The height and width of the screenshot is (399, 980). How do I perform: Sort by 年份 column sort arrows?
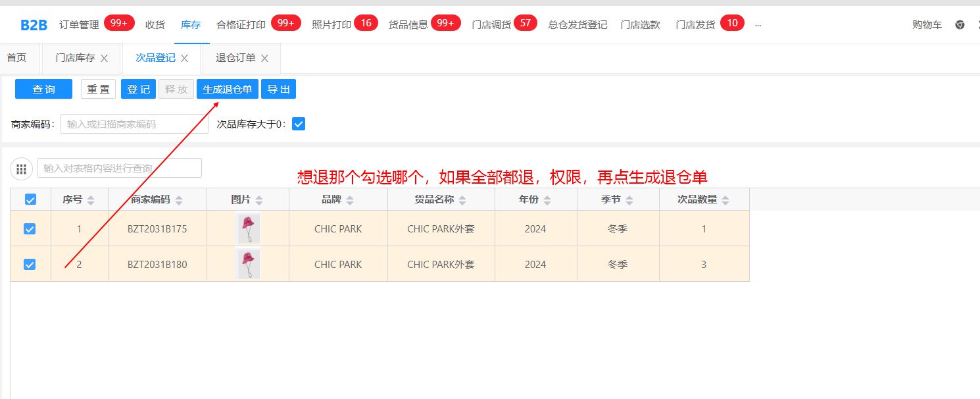click(x=547, y=200)
